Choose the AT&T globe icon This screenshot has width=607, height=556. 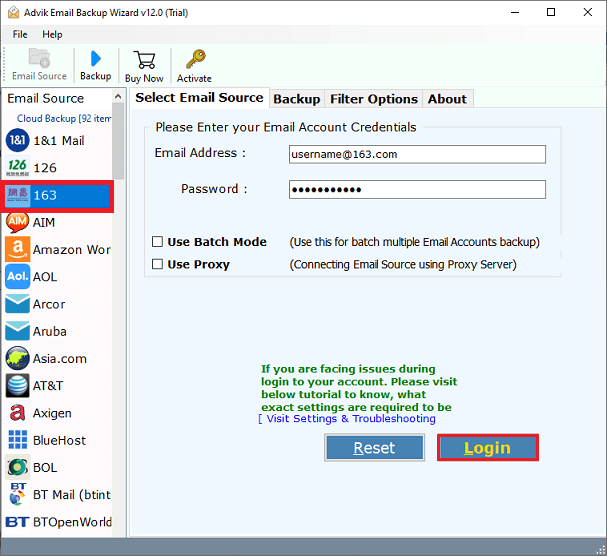[x=17, y=386]
